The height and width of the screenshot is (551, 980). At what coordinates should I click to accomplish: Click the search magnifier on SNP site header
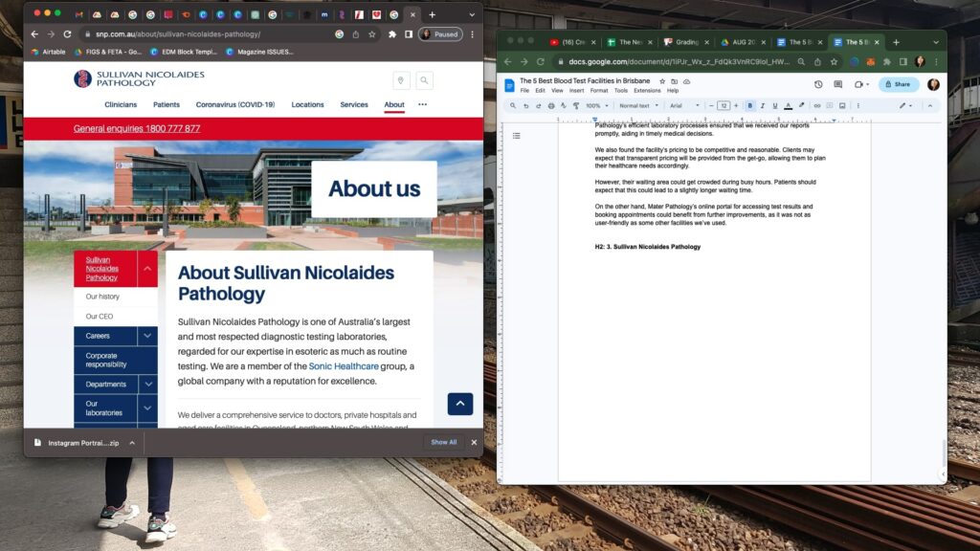pos(424,80)
